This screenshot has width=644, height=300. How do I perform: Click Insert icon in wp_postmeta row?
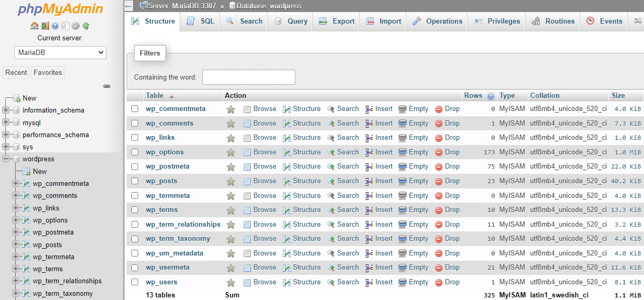(369, 166)
